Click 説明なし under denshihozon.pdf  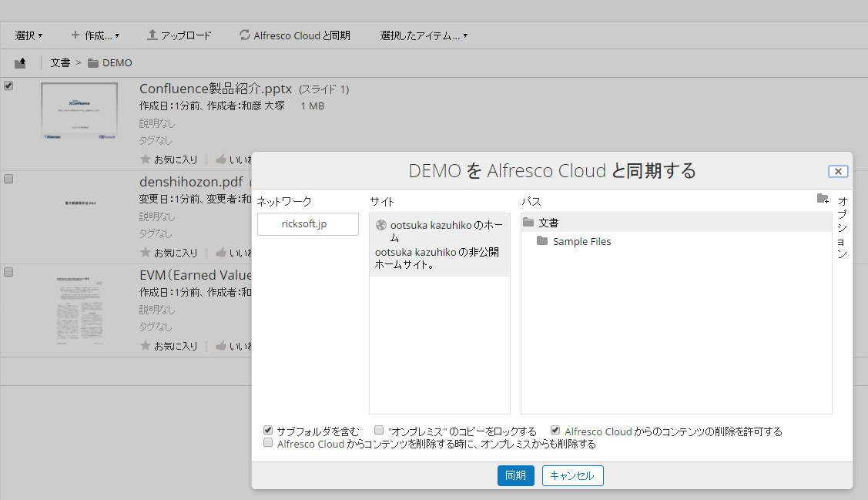coord(157,216)
